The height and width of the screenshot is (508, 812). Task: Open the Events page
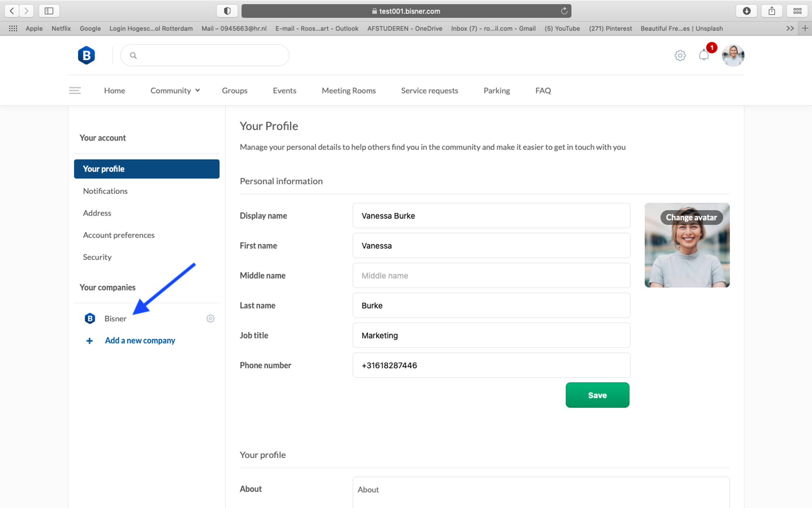pyautogui.click(x=285, y=91)
